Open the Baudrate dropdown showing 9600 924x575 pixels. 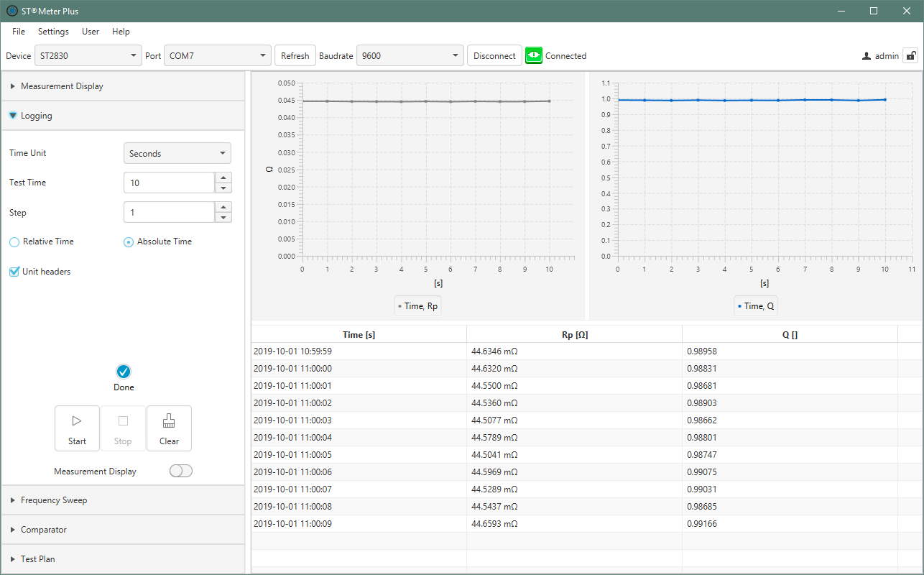tap(410, 55)
